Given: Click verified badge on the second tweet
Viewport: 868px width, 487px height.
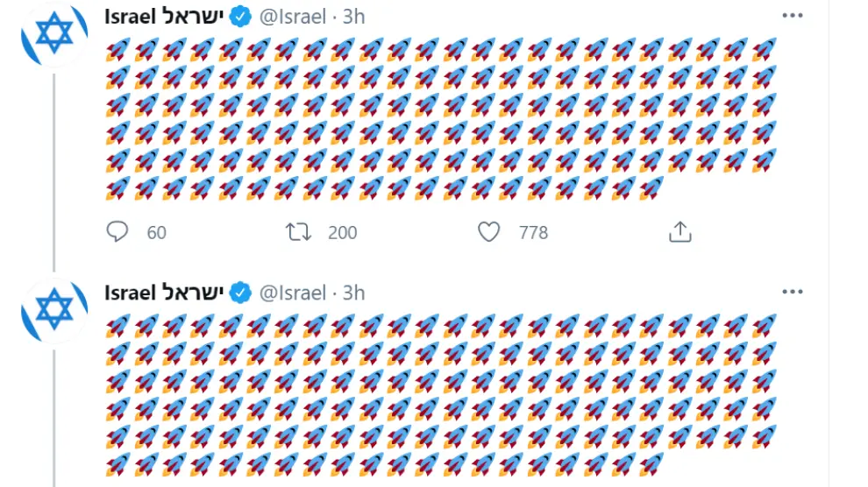Looking at the screenshot, I should pos(242,293).
